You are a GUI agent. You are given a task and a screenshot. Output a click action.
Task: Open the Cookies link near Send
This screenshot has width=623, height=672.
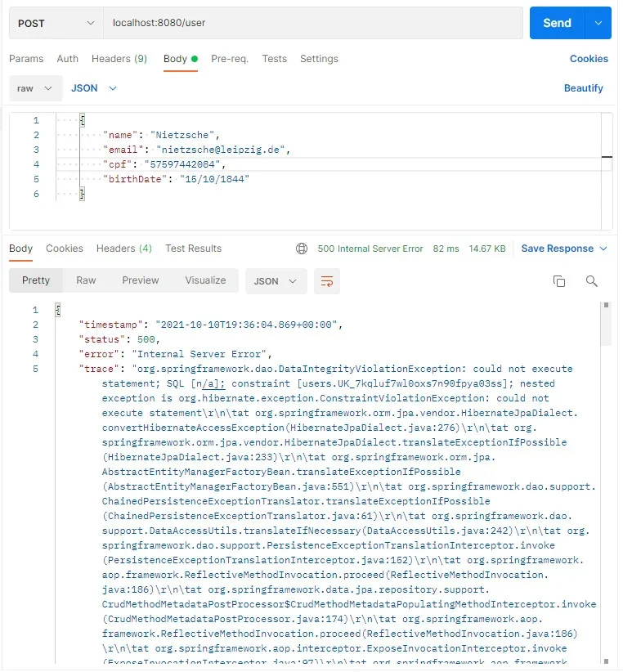point(589,59)
